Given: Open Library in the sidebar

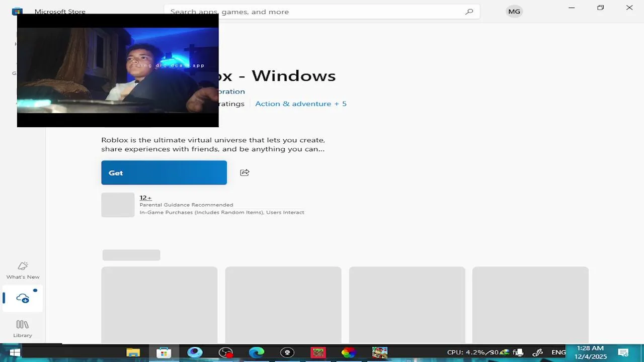Looking at the screenshot, I should pos(23,329).
